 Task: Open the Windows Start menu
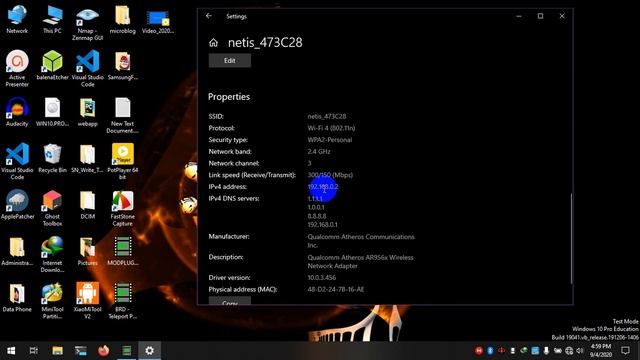[x=11, y=351]
